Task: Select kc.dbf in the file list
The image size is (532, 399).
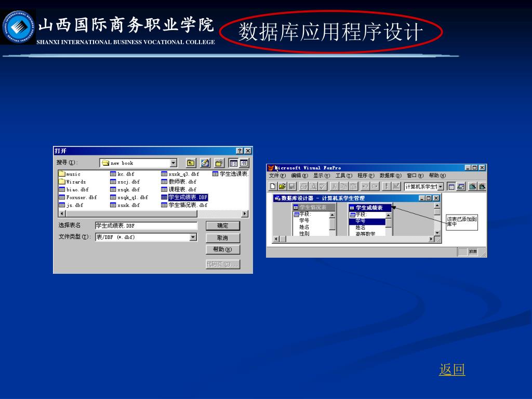Action: 122,174
